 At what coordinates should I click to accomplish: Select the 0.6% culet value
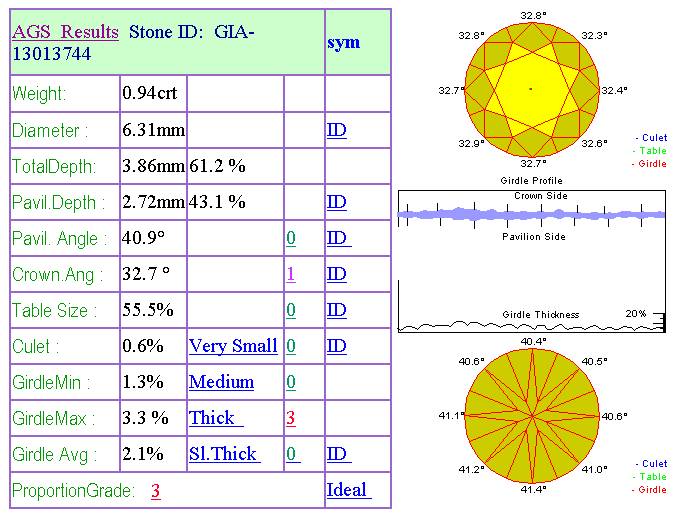(143, 346)
